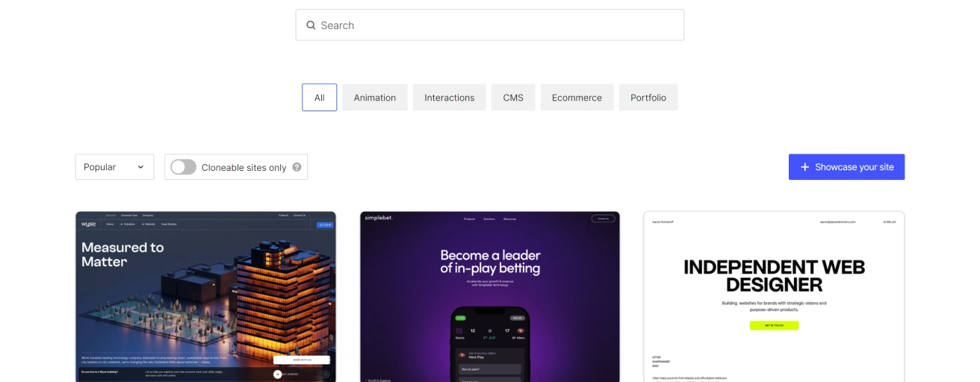Click the plus icon on the Showcase button
980x382 pixels.
coord(804,167)
